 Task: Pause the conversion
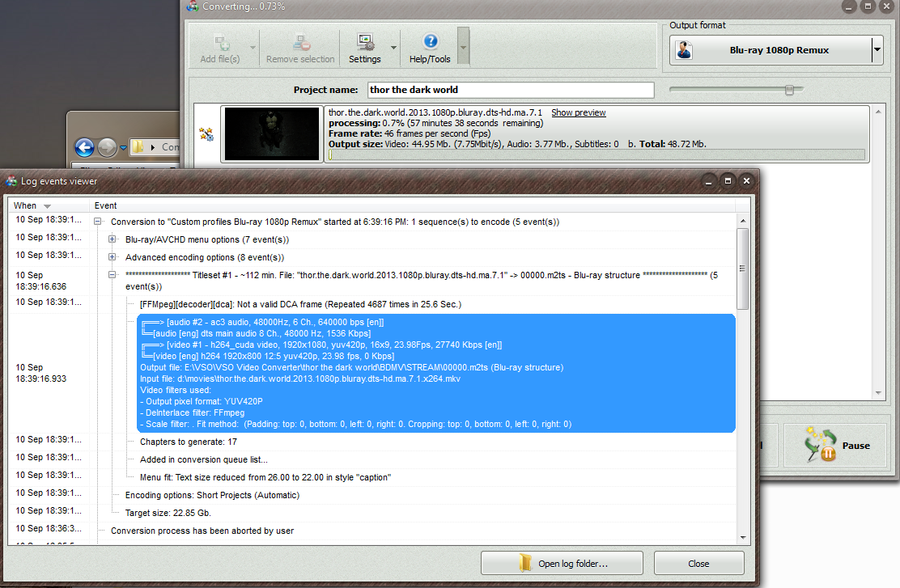point(835,446)
